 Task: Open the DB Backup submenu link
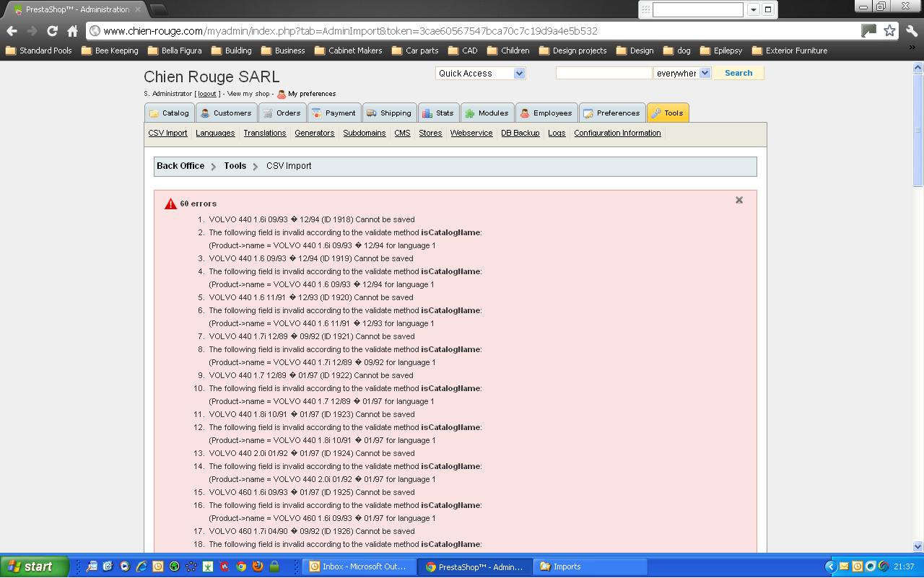(x=520, y=133)
